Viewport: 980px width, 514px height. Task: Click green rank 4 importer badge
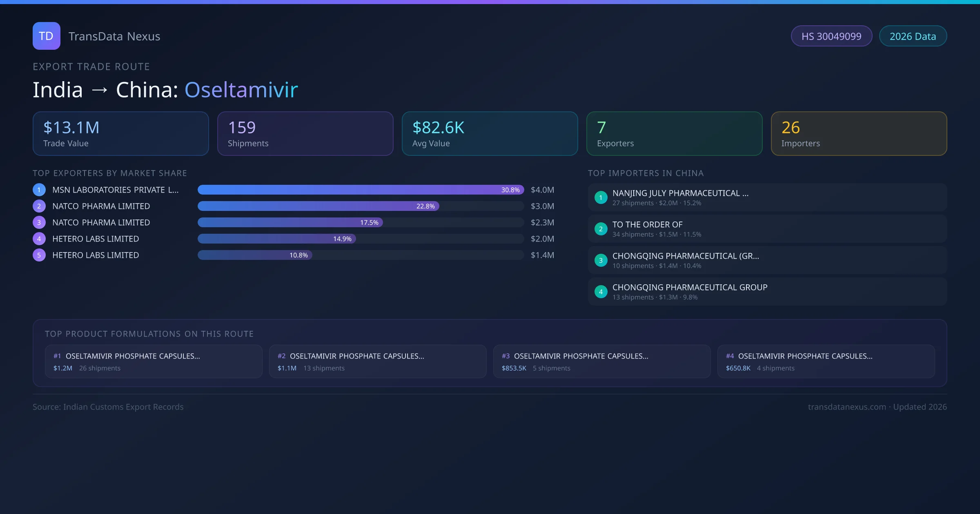[601, 292]
